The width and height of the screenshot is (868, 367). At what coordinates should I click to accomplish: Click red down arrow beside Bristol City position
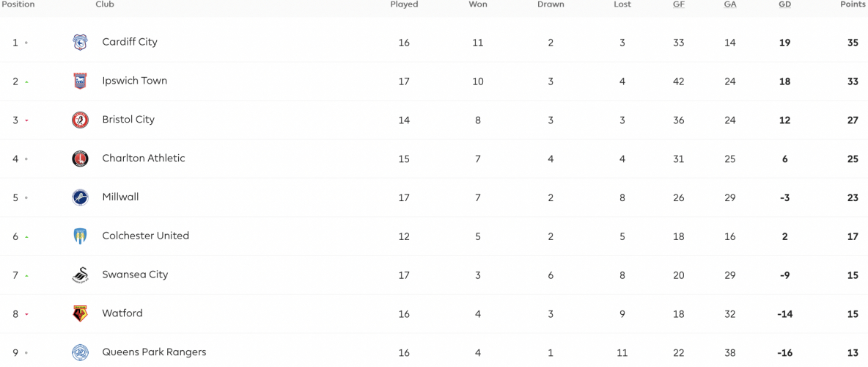pos(26,121)
